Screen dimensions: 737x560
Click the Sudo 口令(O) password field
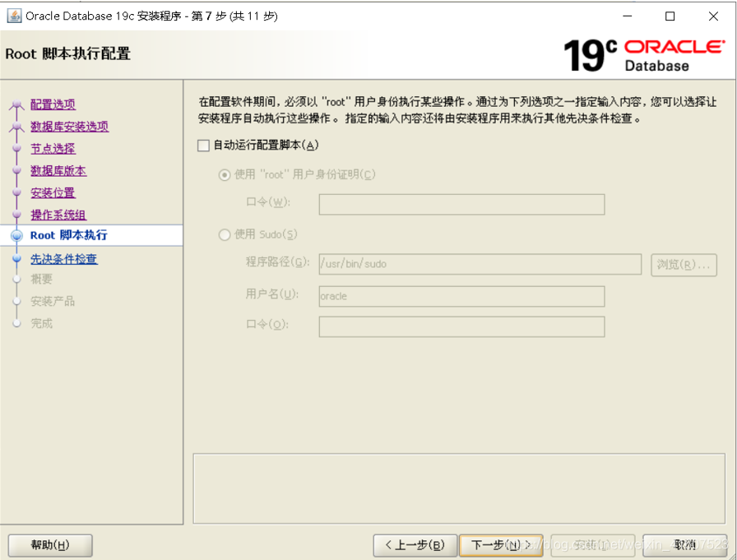point(461,326)
